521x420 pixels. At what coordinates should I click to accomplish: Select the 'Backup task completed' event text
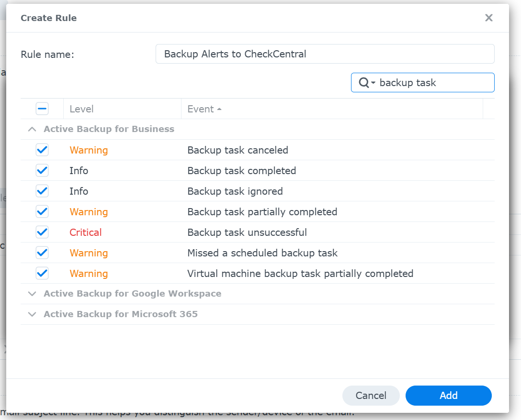pos(241,171)
